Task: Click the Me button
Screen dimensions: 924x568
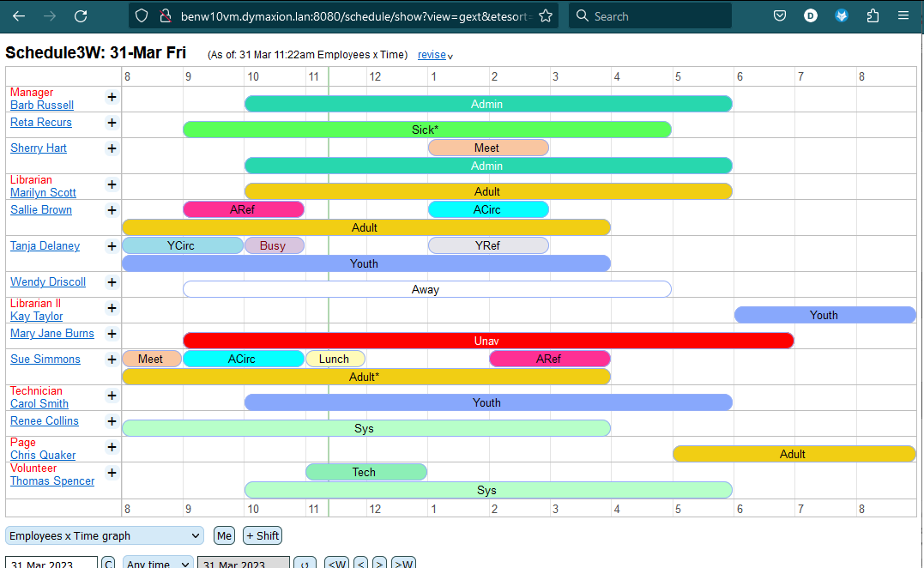Action: click(224, 535)
